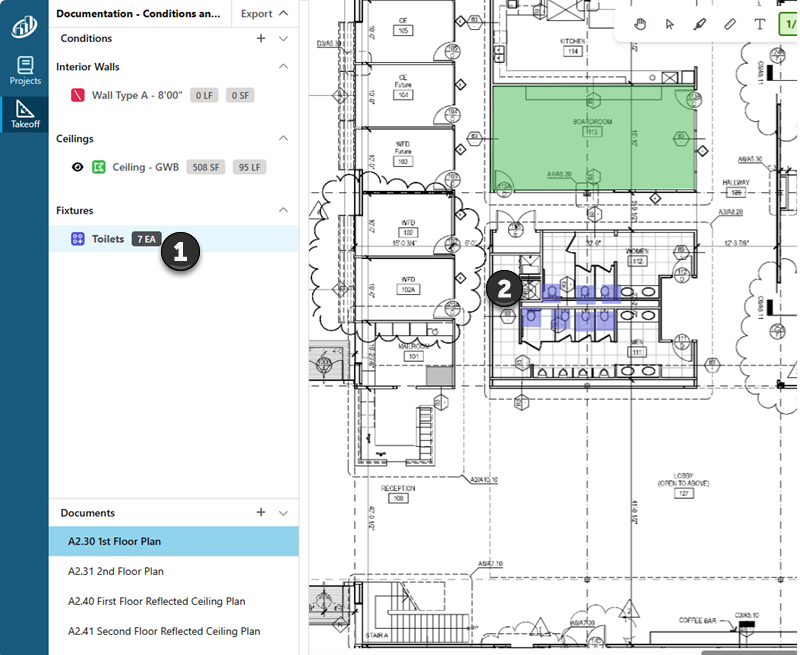The height and width of the screenshot is (655, 800).
Task: Click the 95 LF ceiling quantity badge
Action: 249,167
